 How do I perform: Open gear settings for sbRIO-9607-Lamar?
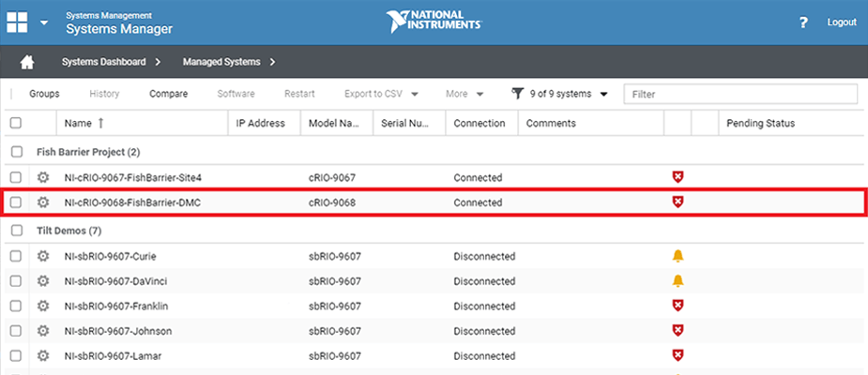tap(43, 355)
